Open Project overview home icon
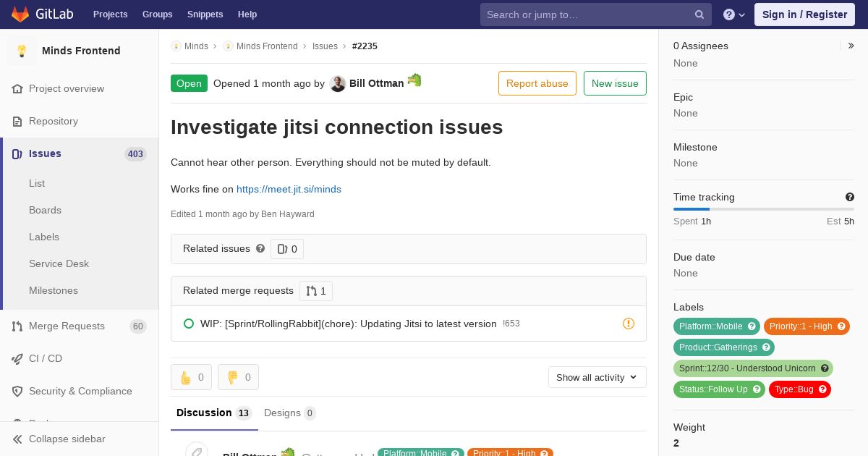Image resolution: width=868 pixels, height=456 pixels. 17,88
